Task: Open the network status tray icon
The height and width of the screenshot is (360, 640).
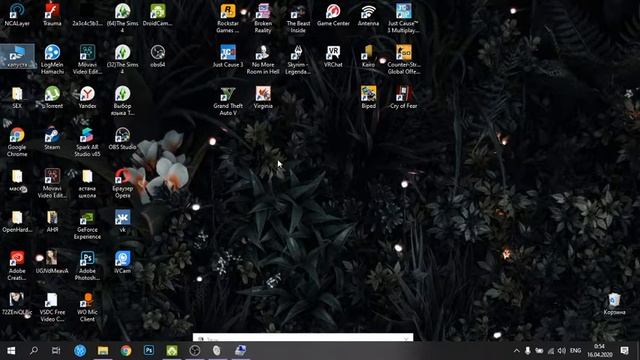Action: tap(551, 351)
